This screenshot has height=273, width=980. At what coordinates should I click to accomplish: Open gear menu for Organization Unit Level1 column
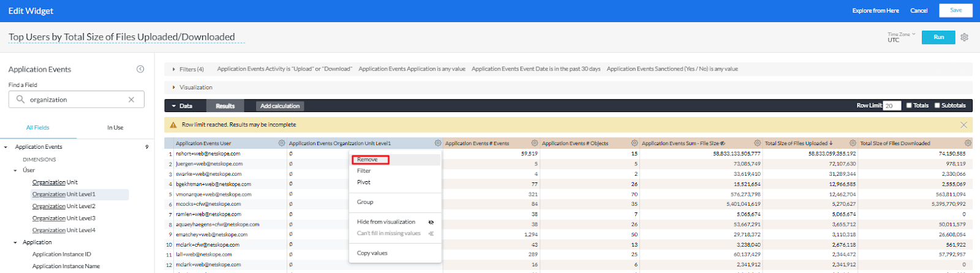438,143
